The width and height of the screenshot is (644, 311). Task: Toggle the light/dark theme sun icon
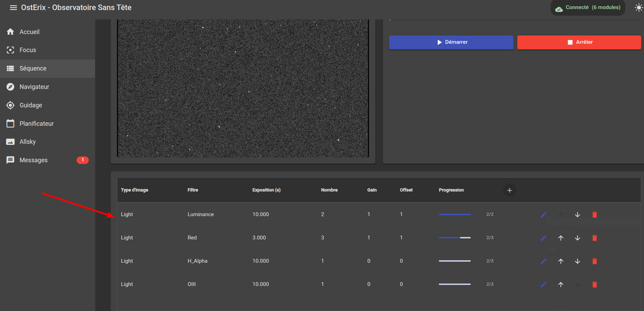point(639,8)
